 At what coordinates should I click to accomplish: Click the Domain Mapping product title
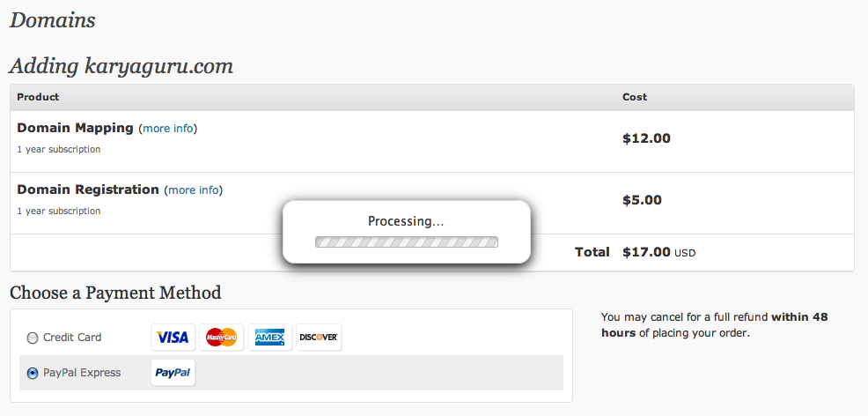(x=75, y=128)
